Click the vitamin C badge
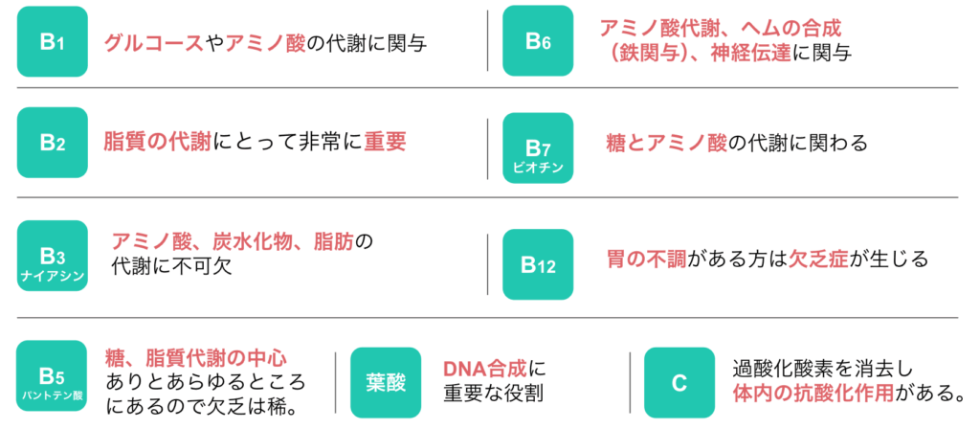This screenshot has height=429, width=980. (679, 383)
